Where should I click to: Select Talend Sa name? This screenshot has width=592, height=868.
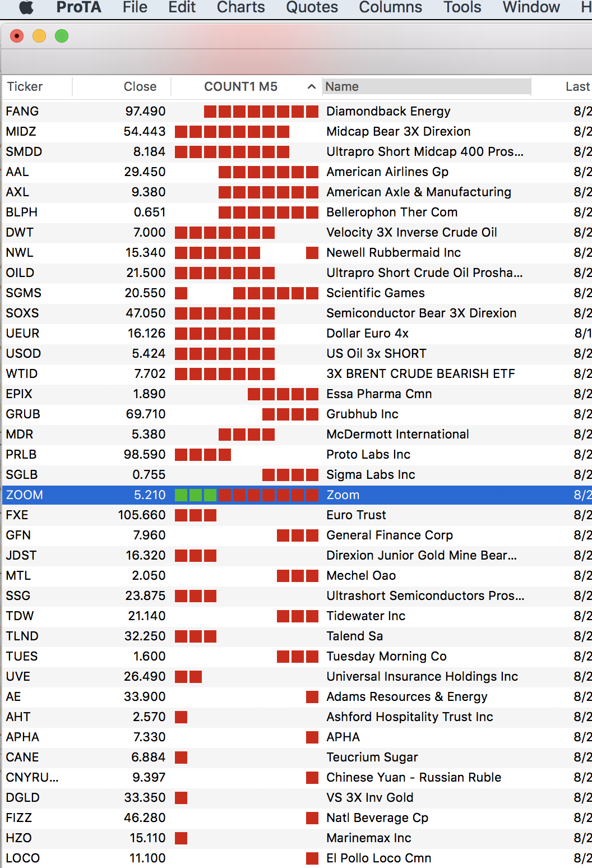355,636
